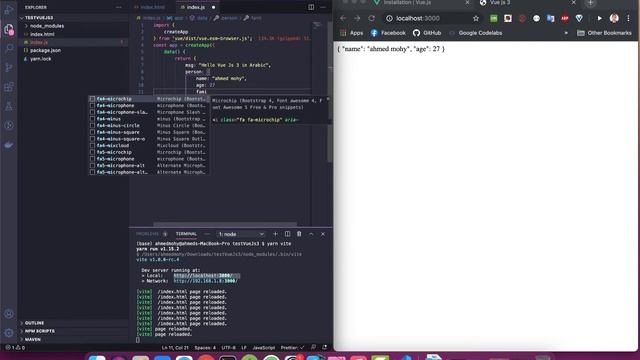The width and height of the screenshot is (640, 360).
Task: Open the Facebook bookmark
Action: click(x=388, y=33)
